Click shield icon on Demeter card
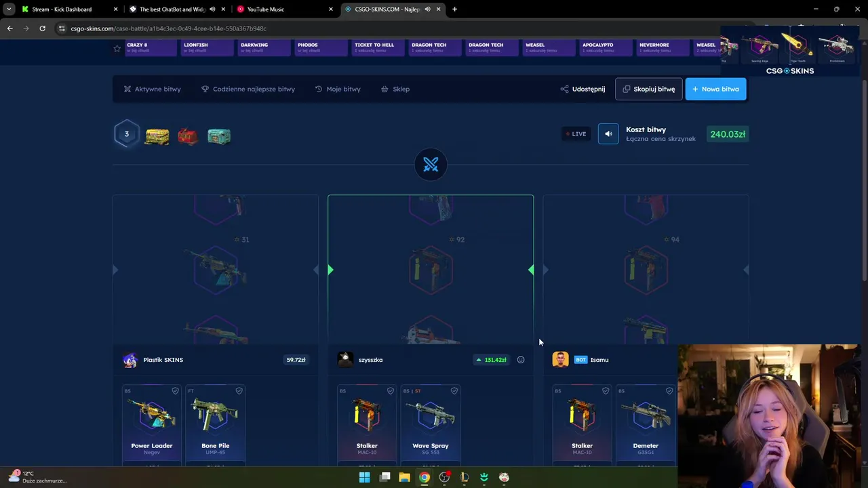This screenshot has height=488, width=868. pyautogui.click(x=669, y=391)
